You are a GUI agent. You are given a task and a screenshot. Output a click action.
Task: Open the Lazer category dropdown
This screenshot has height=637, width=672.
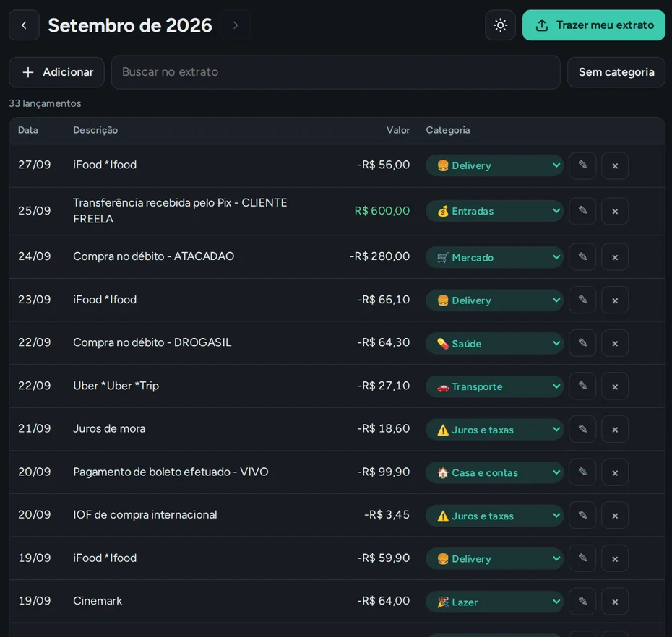coord(494,602)
